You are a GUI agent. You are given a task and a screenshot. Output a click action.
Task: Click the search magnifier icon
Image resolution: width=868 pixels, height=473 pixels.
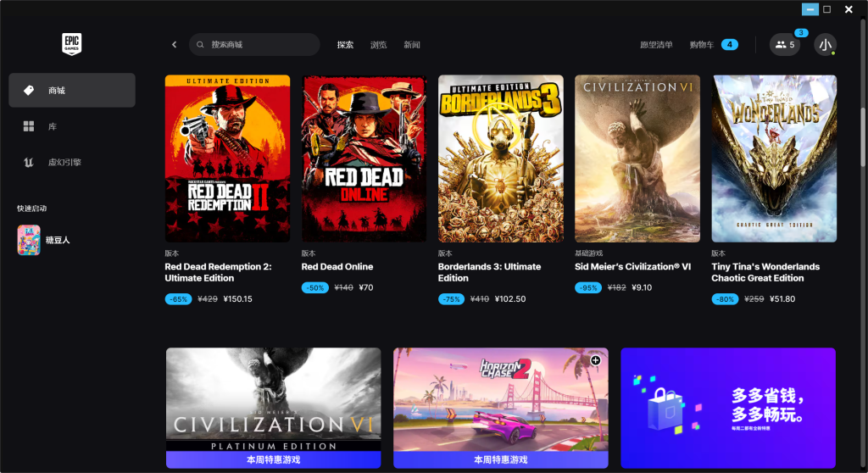tap(200, 44)
